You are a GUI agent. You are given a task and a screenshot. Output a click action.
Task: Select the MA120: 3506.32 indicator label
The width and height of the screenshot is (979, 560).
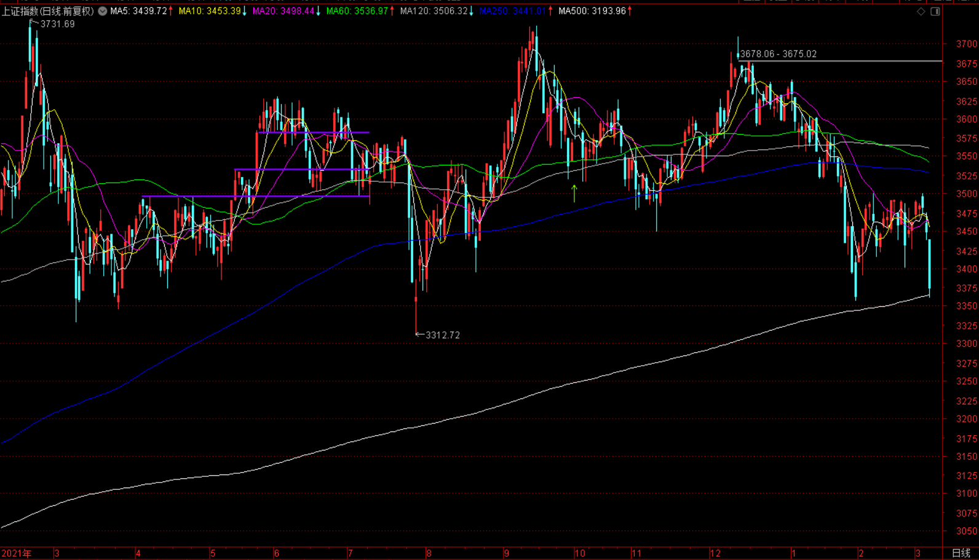coord(434,11)
